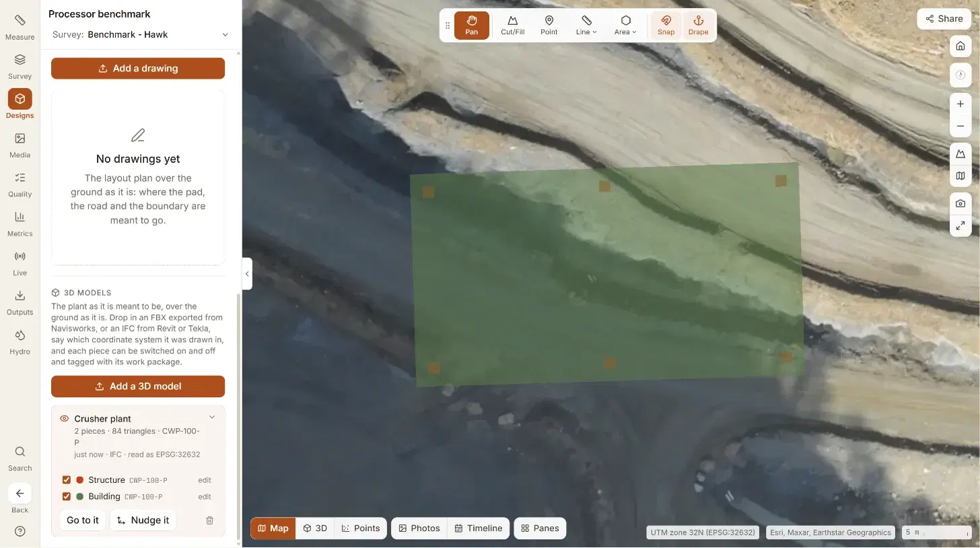Open the Hydro section in sidebar
980x548 pixels.
pos(20,341)
